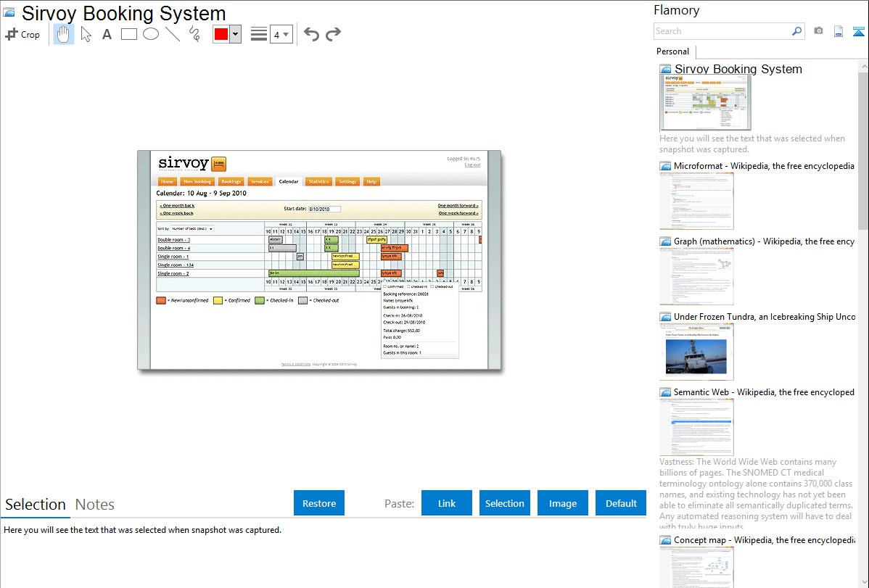
Task: Click Graph (mathematics) - Wikipedia title
Action: point(764,241)
